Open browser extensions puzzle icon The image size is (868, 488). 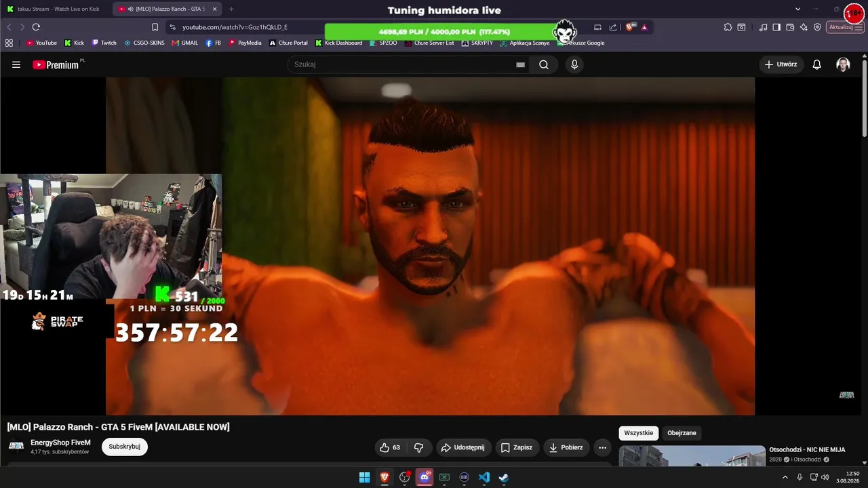[x=728, y=27]
